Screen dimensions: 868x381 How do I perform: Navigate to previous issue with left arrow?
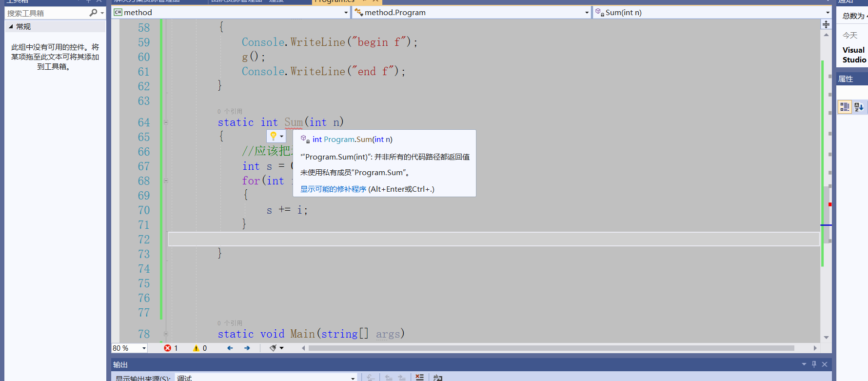coord(230,348)
